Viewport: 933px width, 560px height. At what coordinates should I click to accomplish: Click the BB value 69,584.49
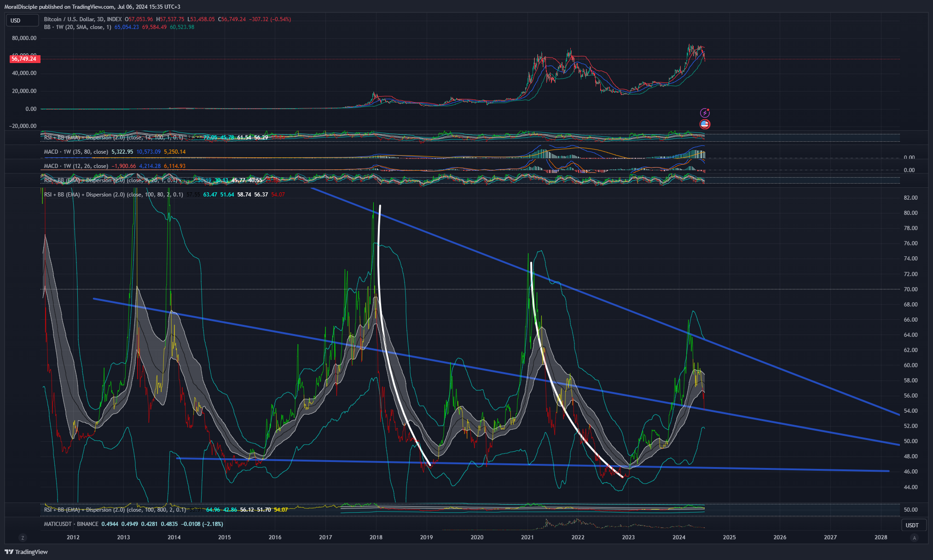(x=154, y=27)
